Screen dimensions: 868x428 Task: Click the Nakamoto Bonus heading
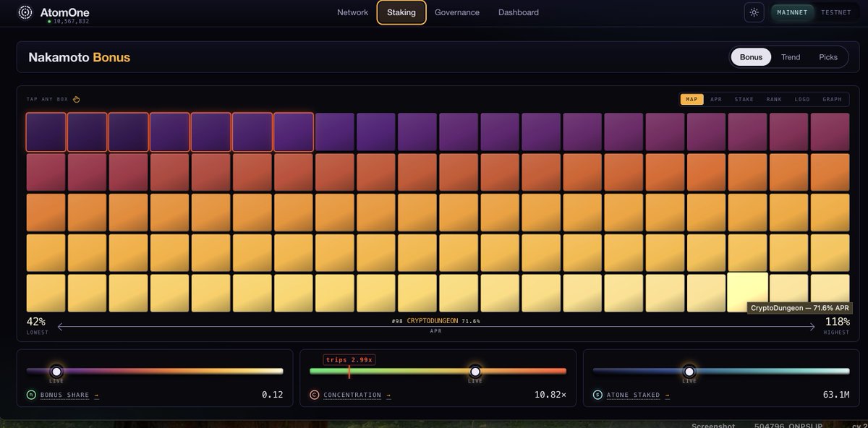click(x=79, y=57)
